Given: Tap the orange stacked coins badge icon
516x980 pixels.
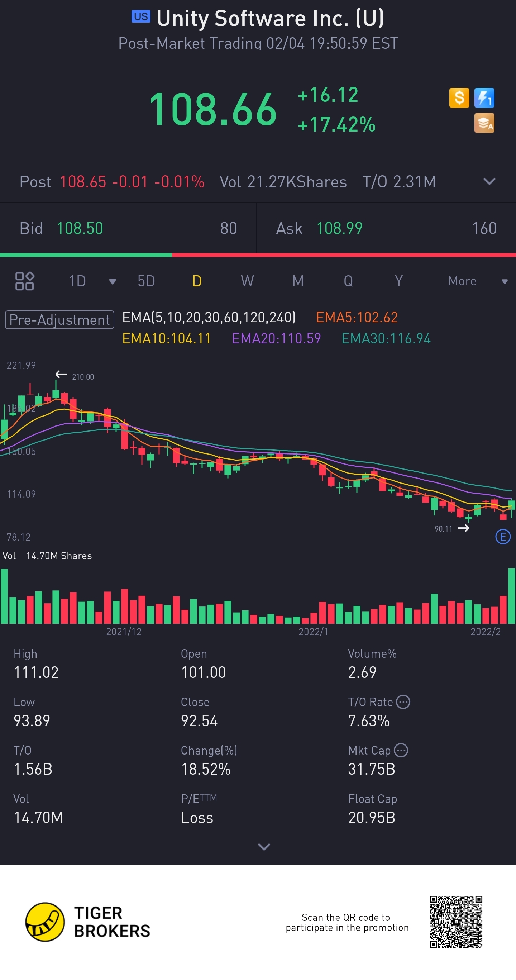Looking at the screenshot, I should point(484,123).
